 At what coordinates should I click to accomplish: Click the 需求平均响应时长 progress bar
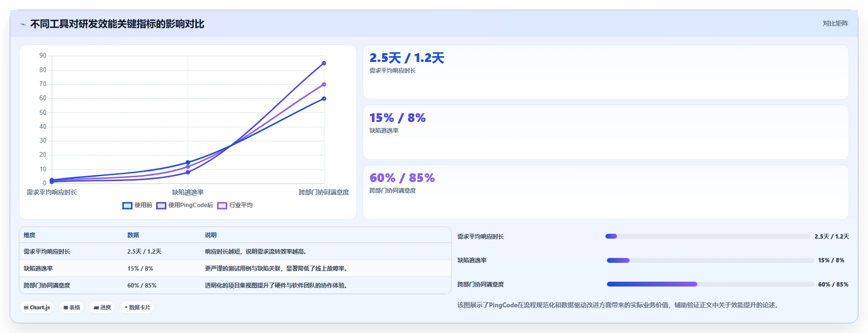click(x=707, y=236)
